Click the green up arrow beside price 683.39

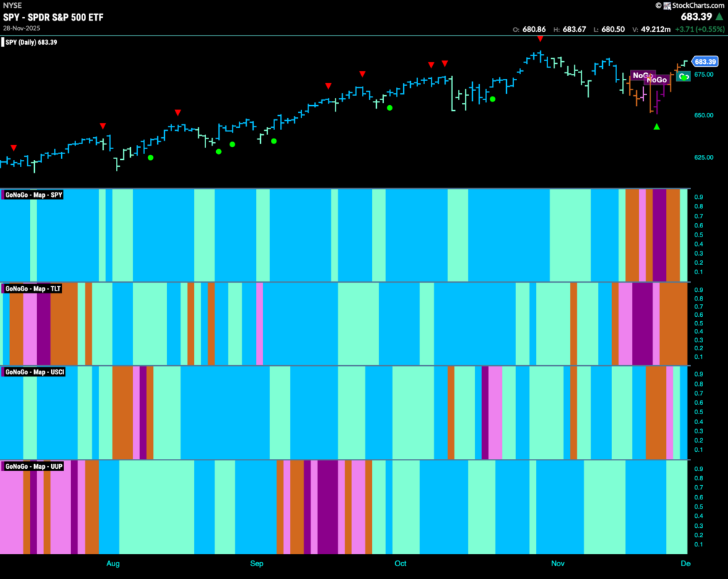pyautogui.click(x=719, y=17)
